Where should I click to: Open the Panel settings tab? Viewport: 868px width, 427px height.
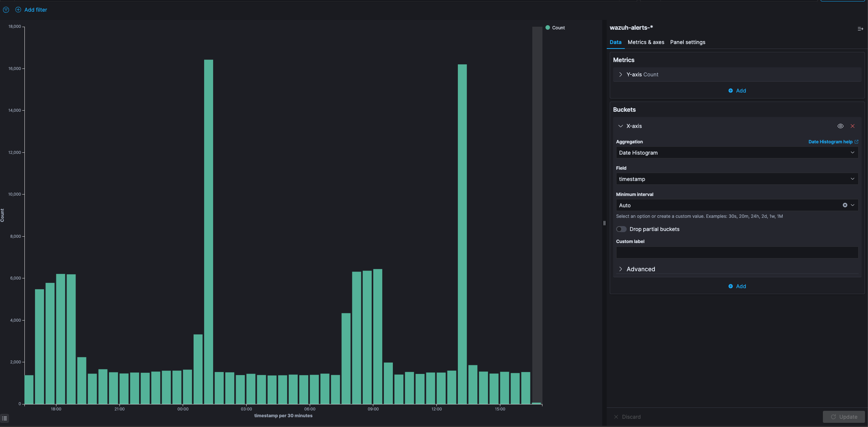688,42
